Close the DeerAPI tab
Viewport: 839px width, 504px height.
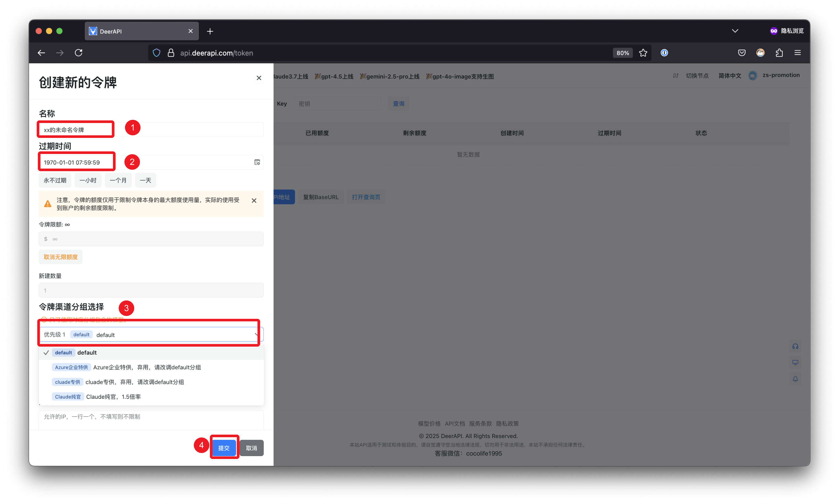coord(191,31)
